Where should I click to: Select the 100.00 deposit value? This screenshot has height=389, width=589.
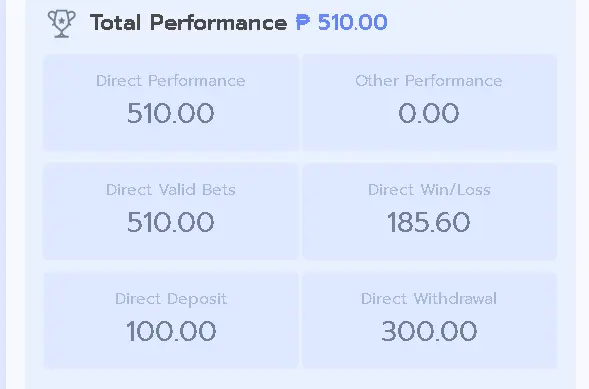click(171, 331)
